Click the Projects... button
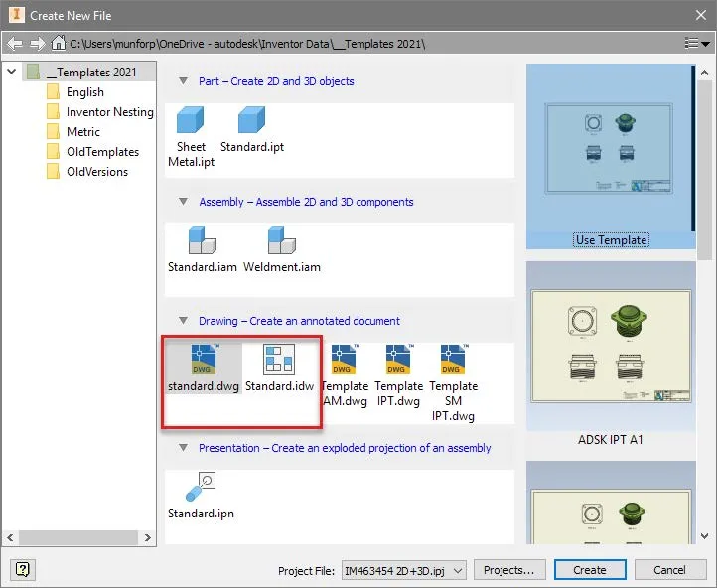The image size is (717, 588). pos(509,570)
